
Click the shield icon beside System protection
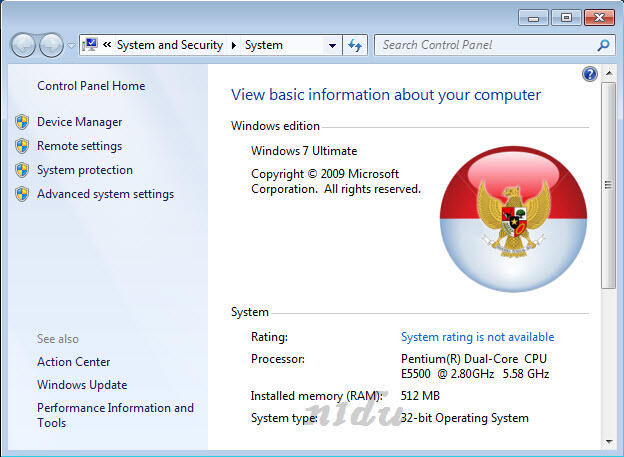coord(22,170)
